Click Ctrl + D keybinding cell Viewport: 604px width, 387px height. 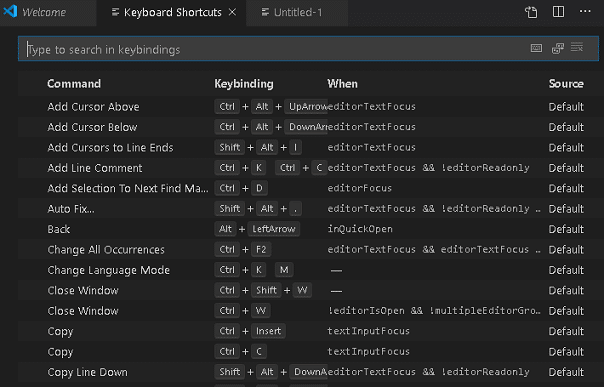(x=241, y=188)
